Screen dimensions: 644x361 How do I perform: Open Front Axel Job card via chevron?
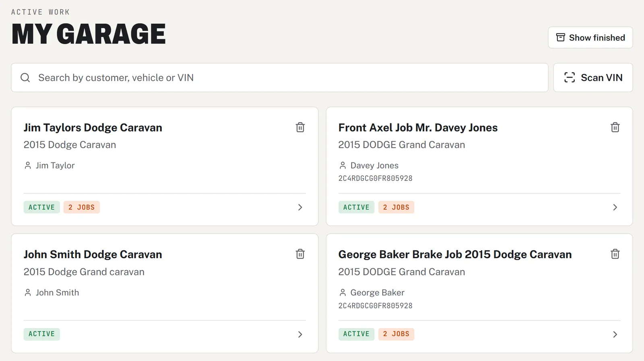pyautogui.click(x=615, y=207)
